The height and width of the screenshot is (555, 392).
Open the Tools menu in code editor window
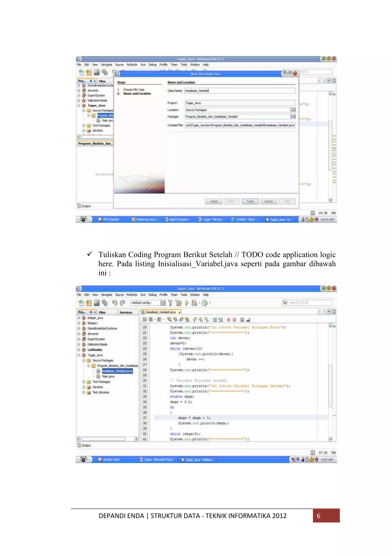(184, 295)
